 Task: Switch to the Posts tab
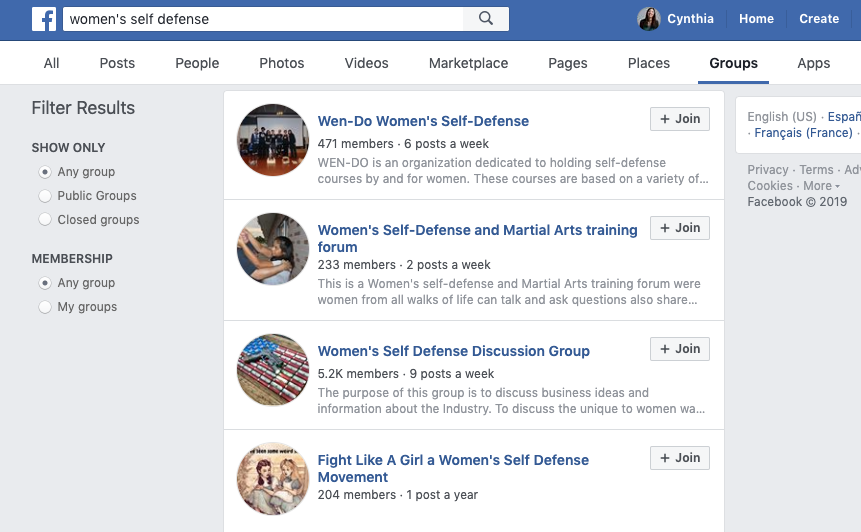click(117, 63)
